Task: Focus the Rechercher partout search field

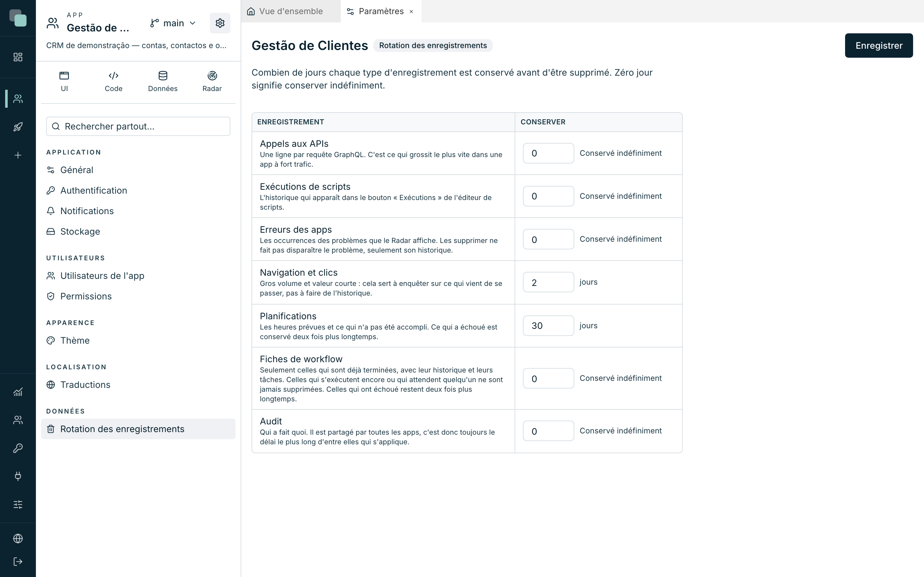Action: click(138, 126)
